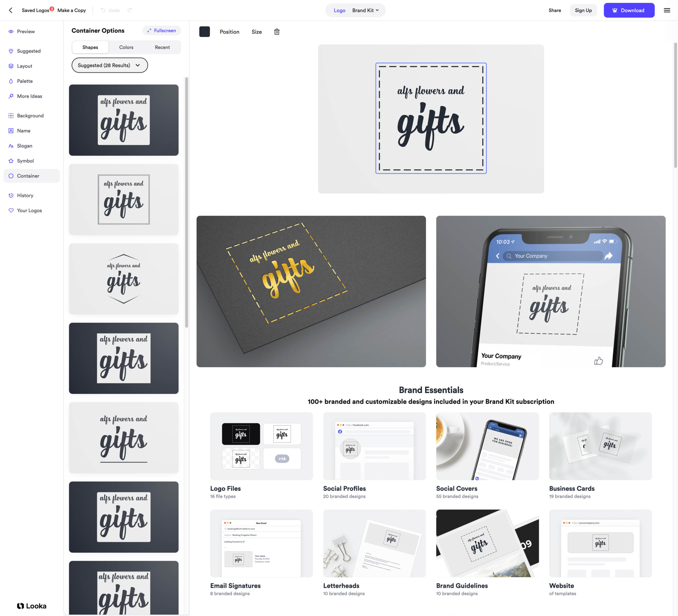The width and height of the screenshot is (678, 616).
Task: Open the Symbol panel
Action: point(25,160)
